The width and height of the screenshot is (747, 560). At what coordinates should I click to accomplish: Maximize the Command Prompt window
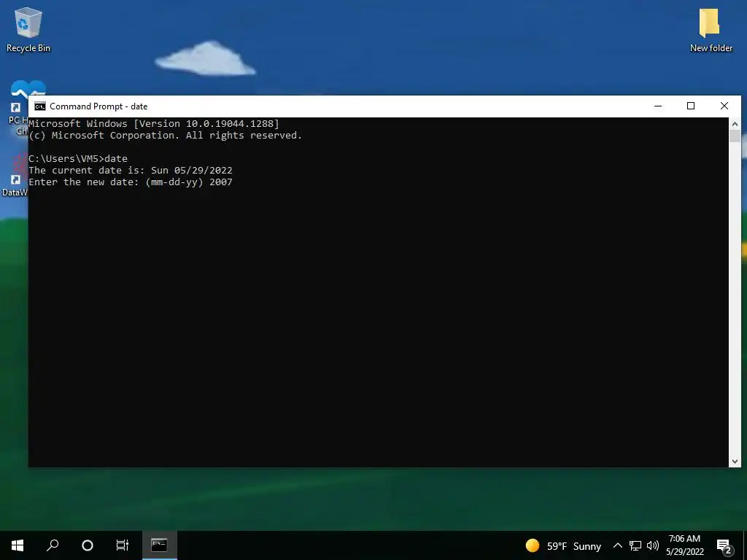(x=691, y=106)
